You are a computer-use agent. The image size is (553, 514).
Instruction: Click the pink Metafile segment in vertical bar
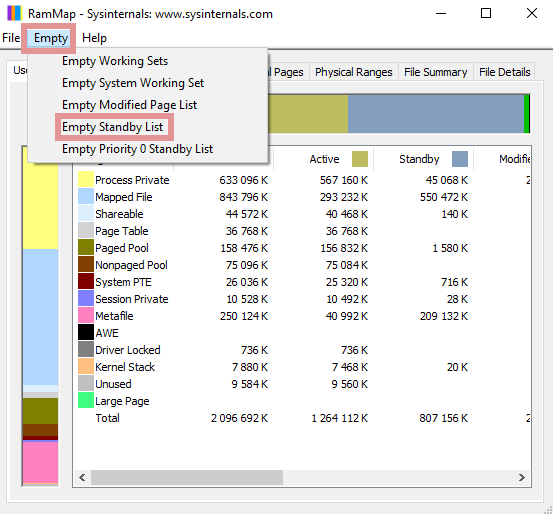(41, 462)
